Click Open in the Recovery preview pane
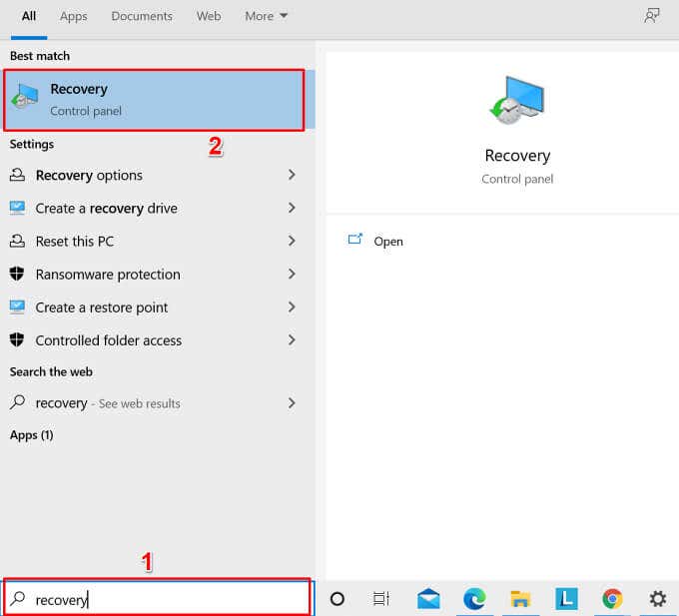 pyautogui.click(x=387, y=241)
